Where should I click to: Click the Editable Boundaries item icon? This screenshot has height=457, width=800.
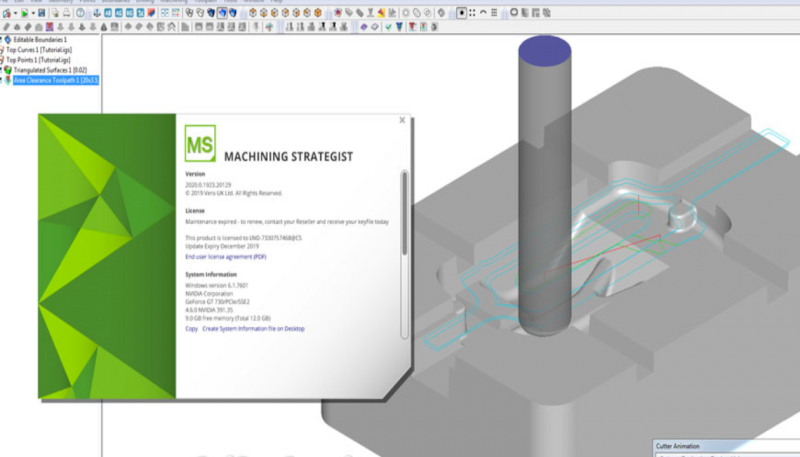[x=9, y=38]
